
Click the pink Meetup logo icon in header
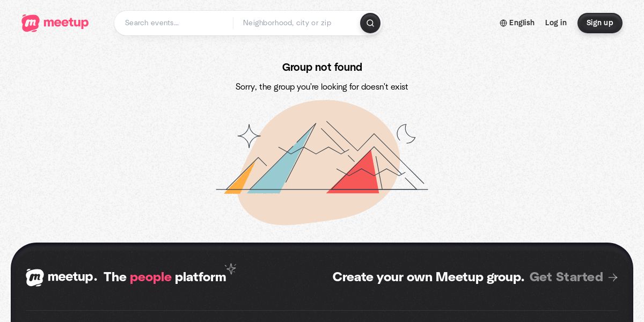pos(31,23)
